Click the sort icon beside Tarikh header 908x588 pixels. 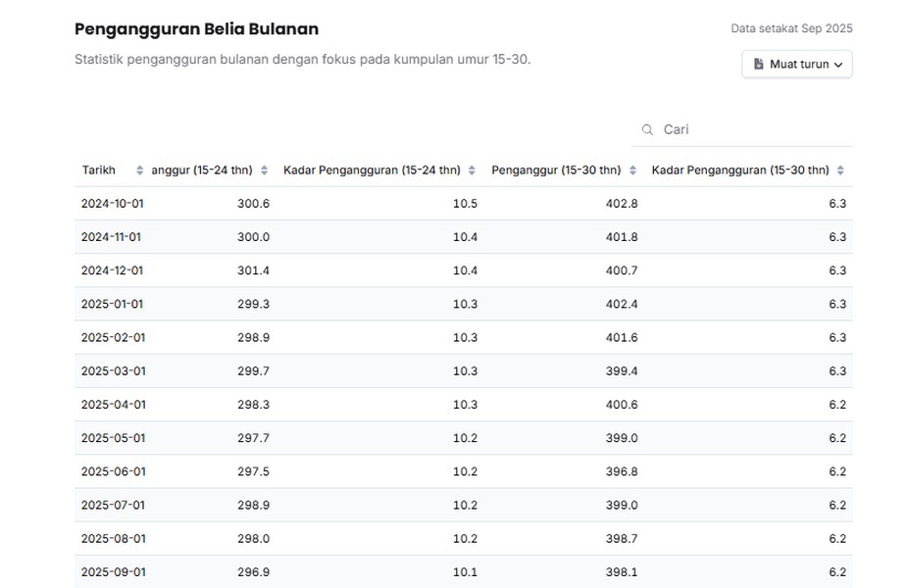140,171
